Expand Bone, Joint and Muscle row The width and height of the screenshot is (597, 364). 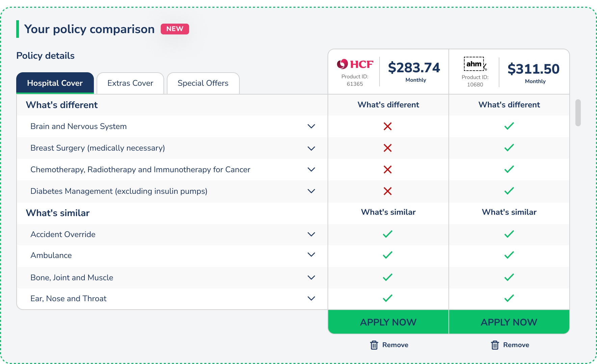[311, 278]
